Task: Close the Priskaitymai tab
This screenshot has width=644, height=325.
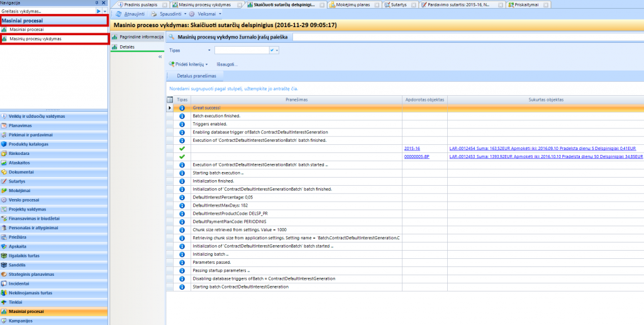Action: pyautogui.click(x=545, y=5)
